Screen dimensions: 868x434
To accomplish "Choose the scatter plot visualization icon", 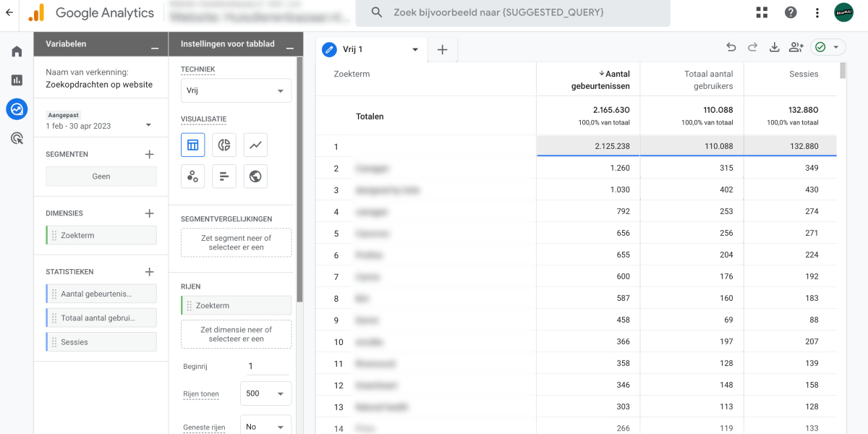I will pos(193,176).
